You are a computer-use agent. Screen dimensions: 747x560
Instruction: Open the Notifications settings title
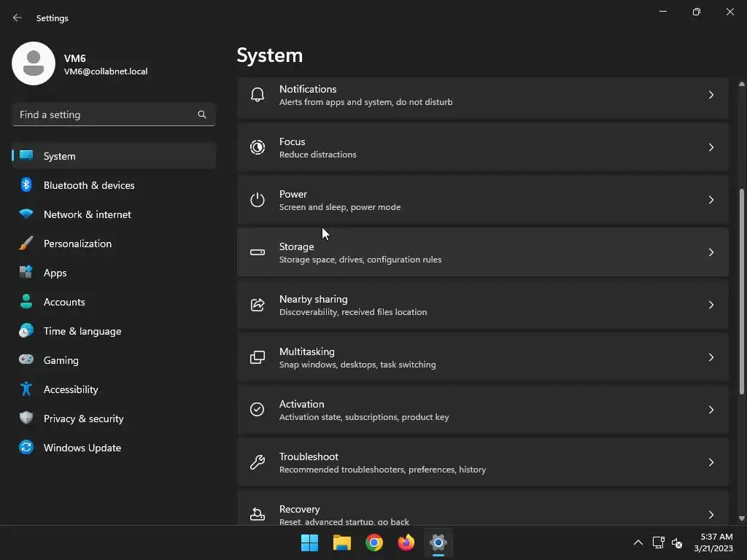[308, 89]
